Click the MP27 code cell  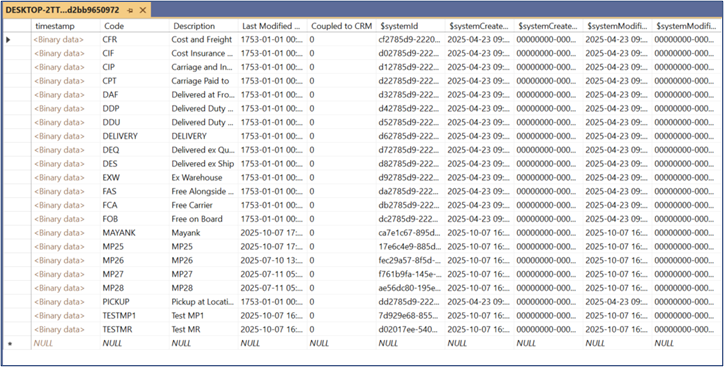135,275
